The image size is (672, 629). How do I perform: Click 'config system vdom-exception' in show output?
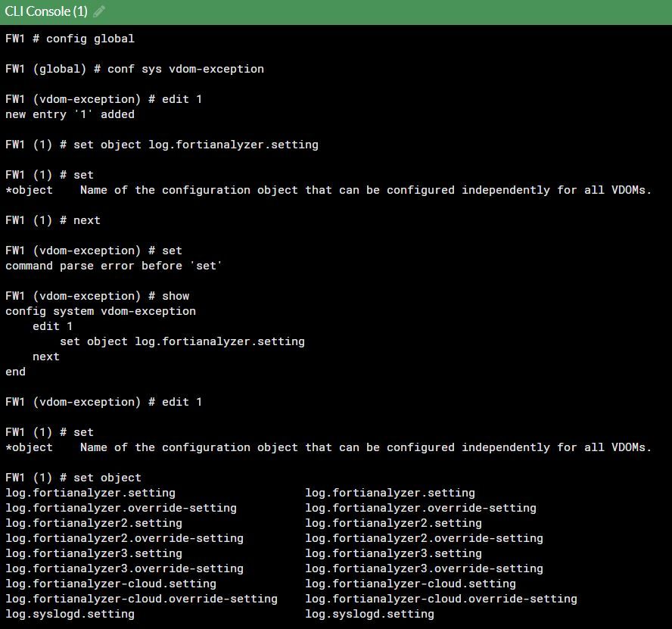coord(100,311)
